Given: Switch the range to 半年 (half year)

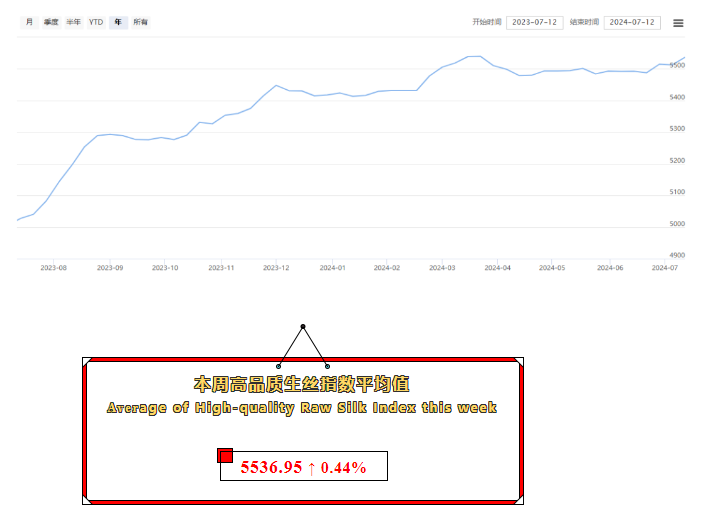Looking at the screenshot, I should click(x=74, y=21).
